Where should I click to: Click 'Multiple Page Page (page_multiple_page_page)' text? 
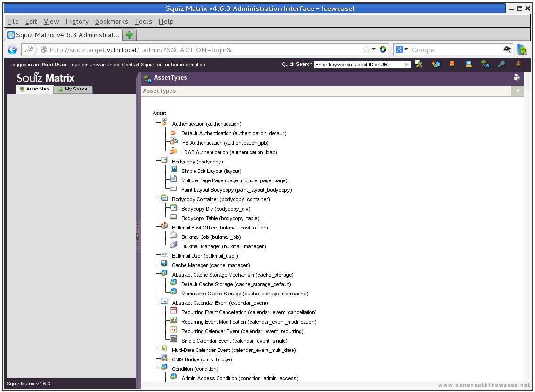pyautogui.click(x=235, y=180)
